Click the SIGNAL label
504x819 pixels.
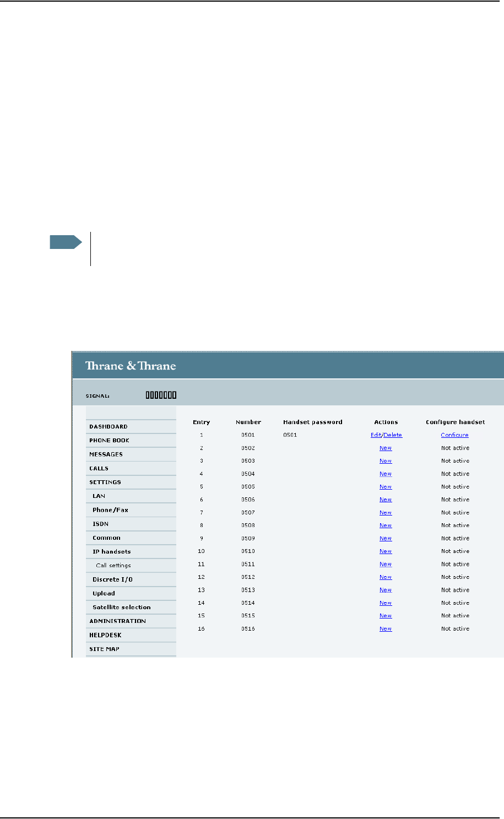click(x=97, y=396)
